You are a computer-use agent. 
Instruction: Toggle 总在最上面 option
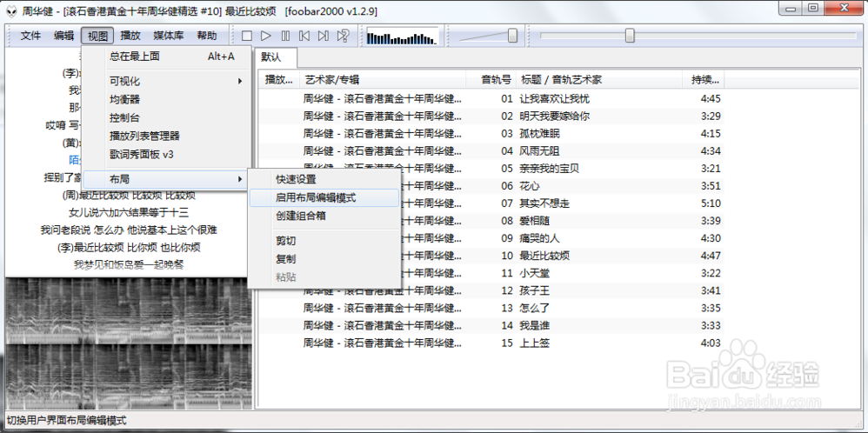[166, 57]
